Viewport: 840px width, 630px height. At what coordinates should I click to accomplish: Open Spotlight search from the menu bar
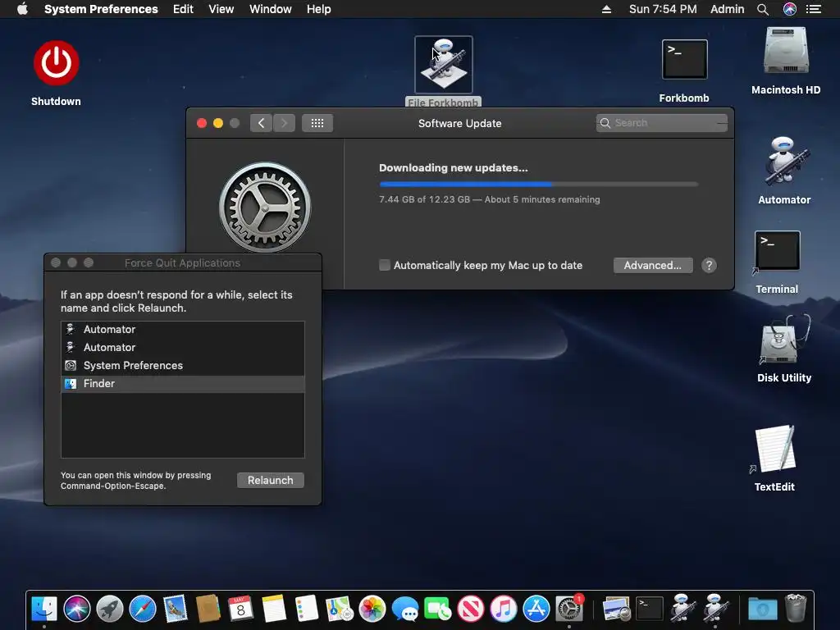point(763,9)
